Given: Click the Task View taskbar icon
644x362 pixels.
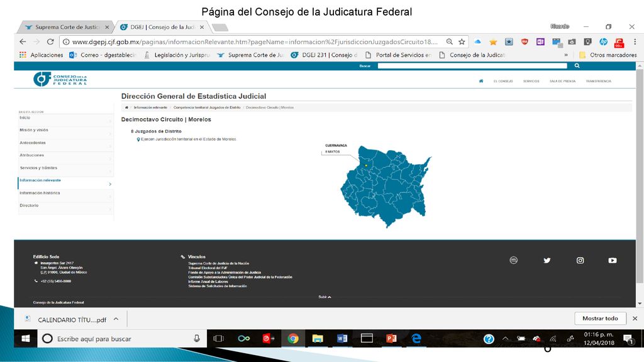Looking at the screenshot, I should [x=218, y=339].
